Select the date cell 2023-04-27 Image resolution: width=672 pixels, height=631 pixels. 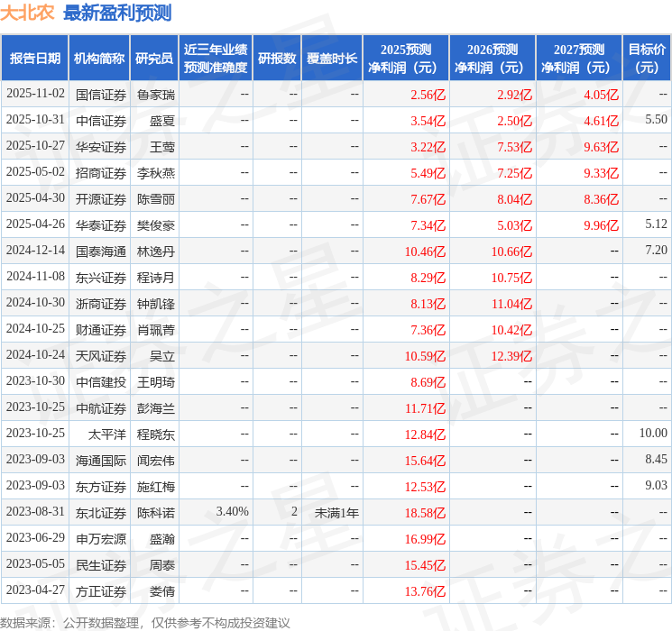tap(35, 590)
